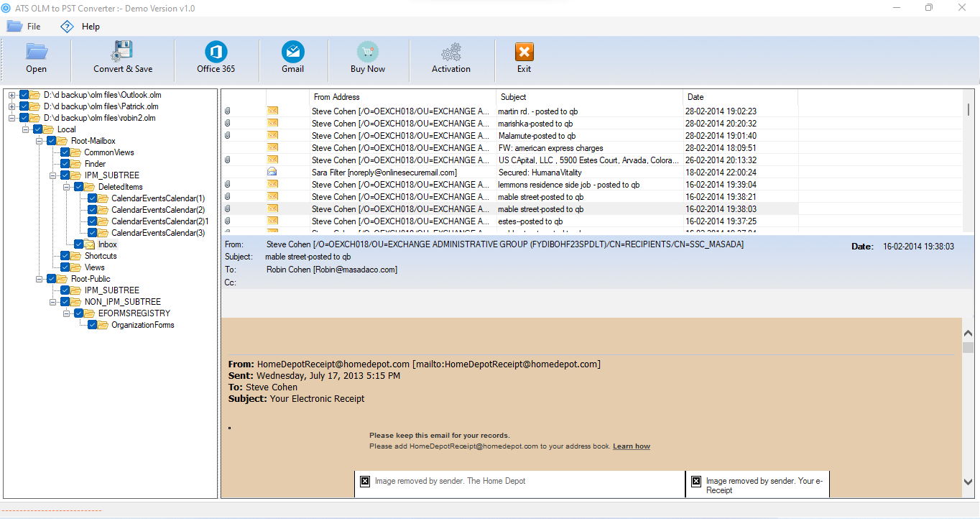The height and width of the screenshot is (519, 980).
Task: Uncheck the Patrick.olm file checkbox
Action: click(24, 106)
